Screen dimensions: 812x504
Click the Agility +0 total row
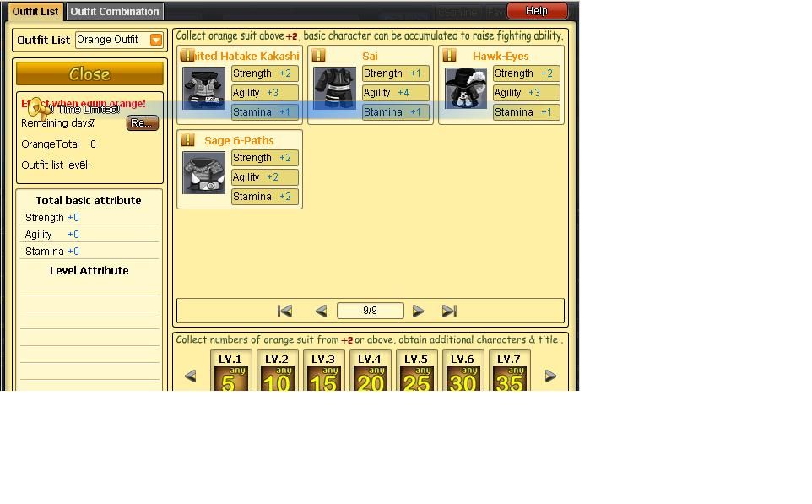89,234
